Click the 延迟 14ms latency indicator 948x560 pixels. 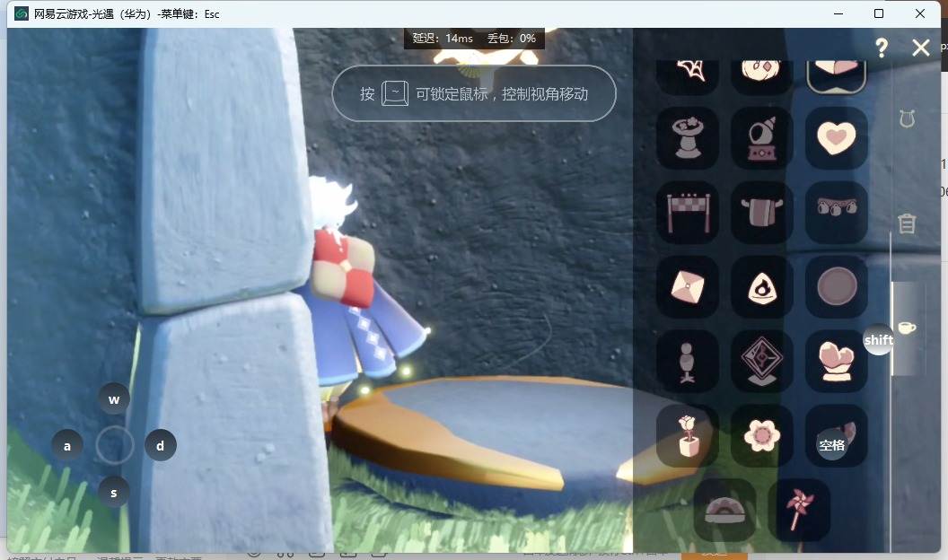click(x=443, y=38)
